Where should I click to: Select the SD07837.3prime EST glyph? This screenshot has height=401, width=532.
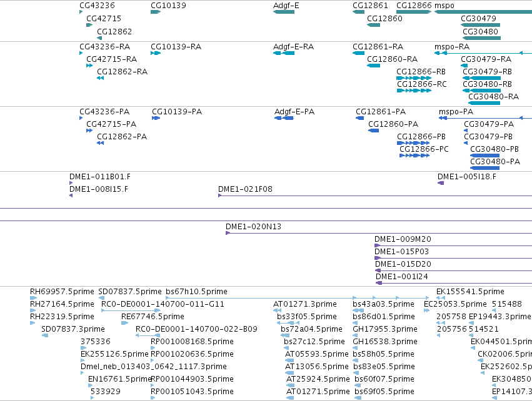click(45, 335)
